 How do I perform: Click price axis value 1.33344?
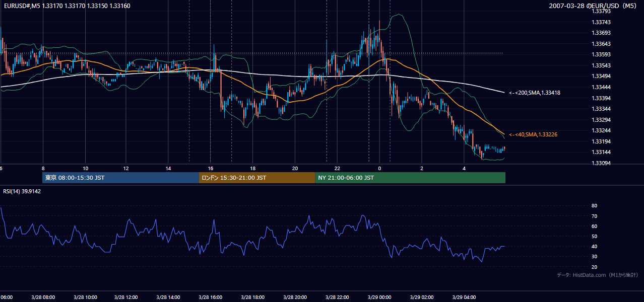coord(601,109)
